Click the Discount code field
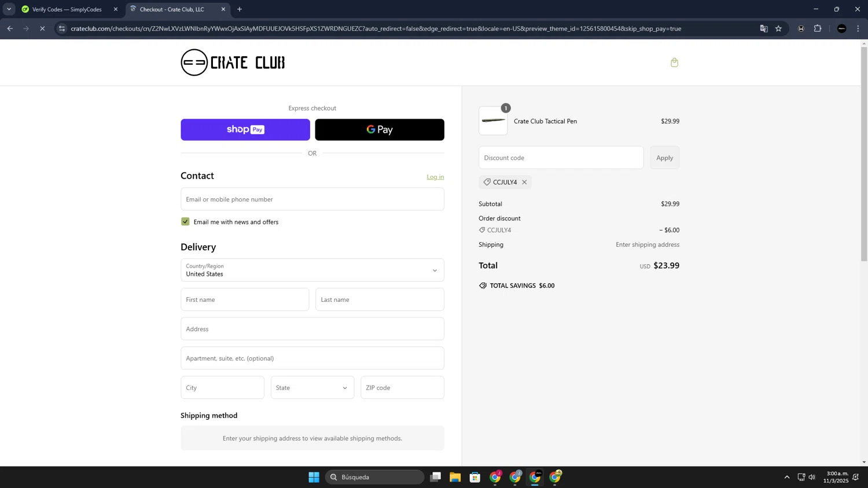Screen dimensions: 868x488 (561, 158)
